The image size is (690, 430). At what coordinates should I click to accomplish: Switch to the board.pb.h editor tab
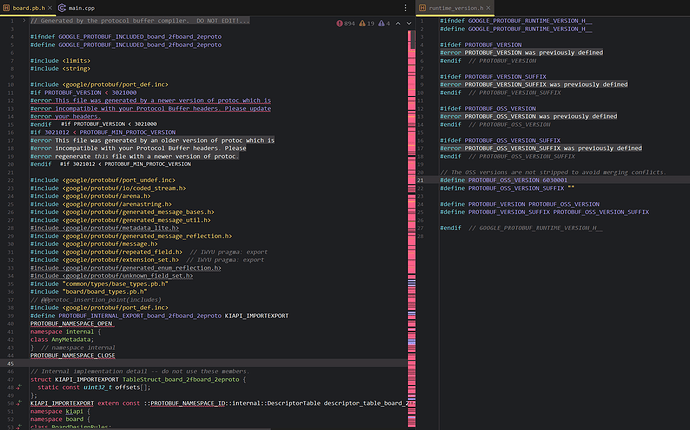tap(28, 8)
